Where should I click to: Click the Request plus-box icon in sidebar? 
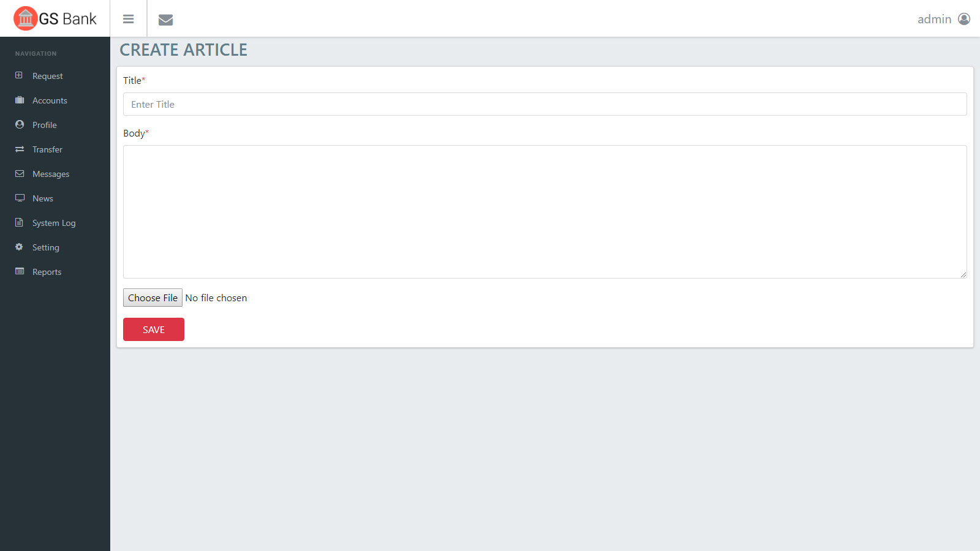click(20, 75)
